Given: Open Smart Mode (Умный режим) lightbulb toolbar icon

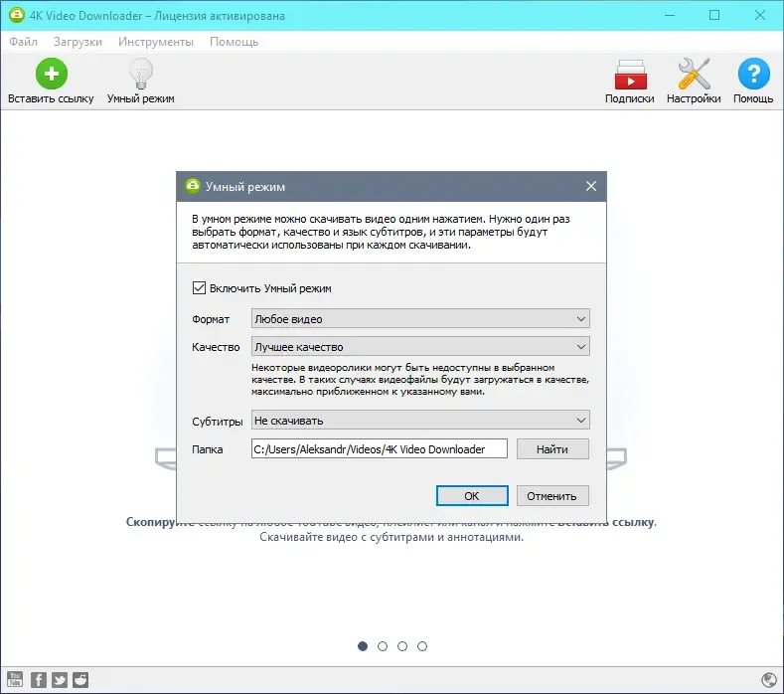Looking at the screenshot, I should point(140,74).
